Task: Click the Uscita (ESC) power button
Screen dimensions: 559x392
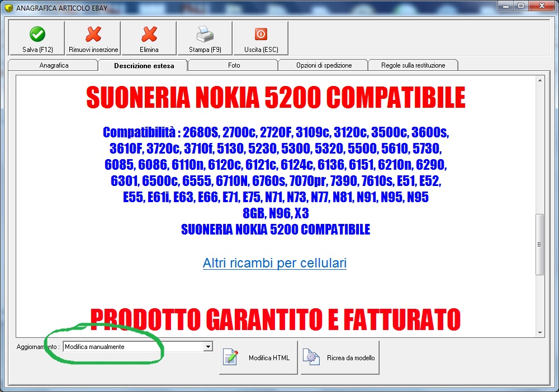Action: [x=261, y=38]
